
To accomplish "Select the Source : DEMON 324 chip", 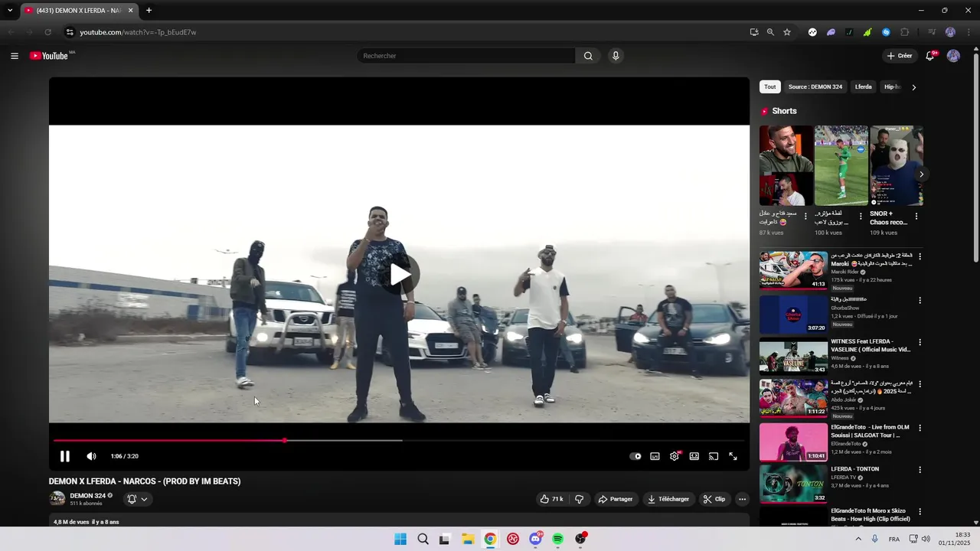I will (815, 86).
